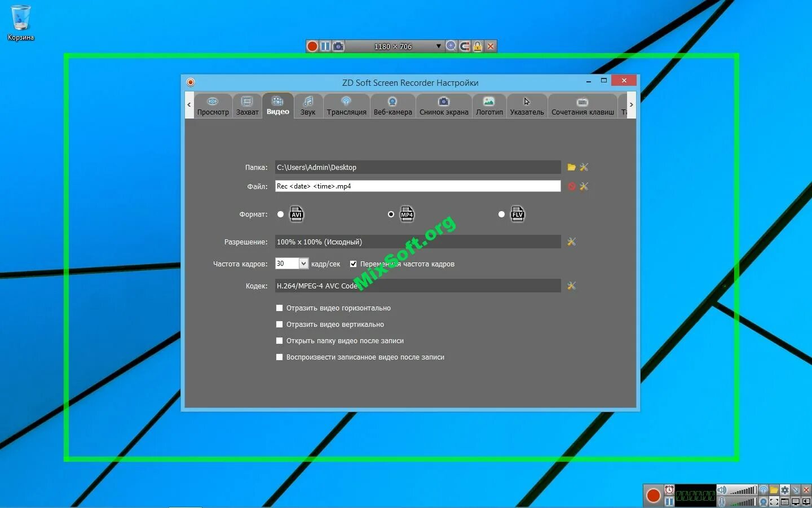Click the Разрешение field 100% x 100% (Исходный)

pos(418,242)
